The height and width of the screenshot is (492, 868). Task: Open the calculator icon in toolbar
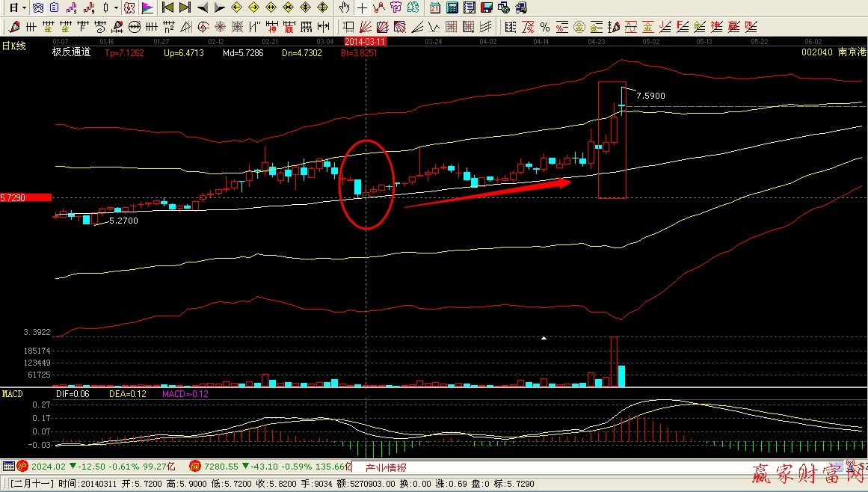pyautogui.click(x=452, y=8)
